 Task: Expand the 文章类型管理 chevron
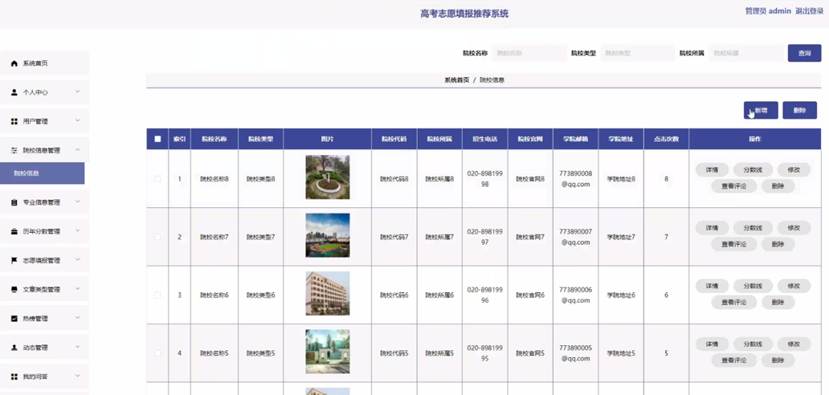pos(77,289)
